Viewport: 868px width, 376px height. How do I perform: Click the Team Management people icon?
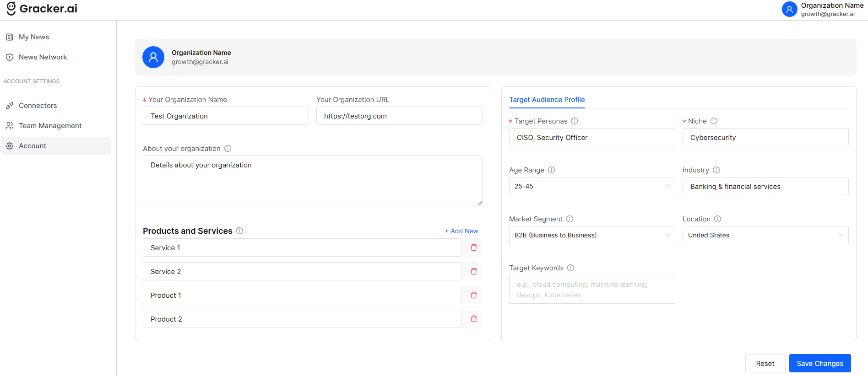tap(10, 126)
